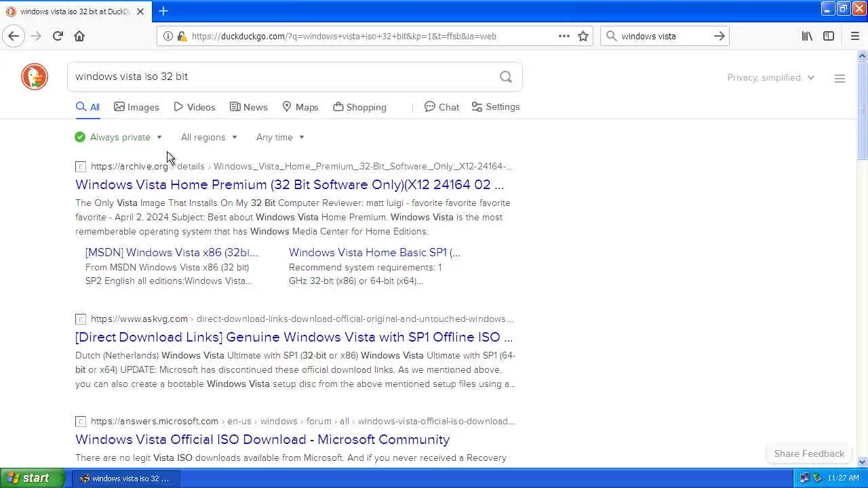
Task: Click the DuckDuckGo duck logo
Action: pos(35,77)
